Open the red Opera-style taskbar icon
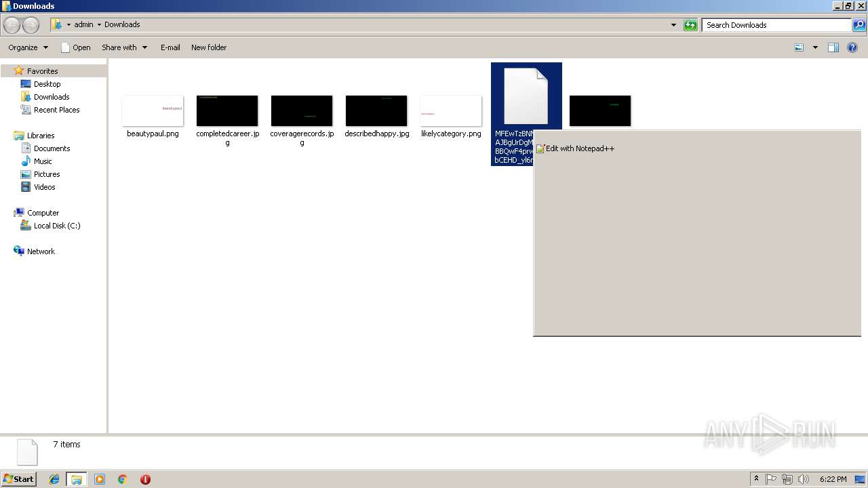 tap(145, 479)
